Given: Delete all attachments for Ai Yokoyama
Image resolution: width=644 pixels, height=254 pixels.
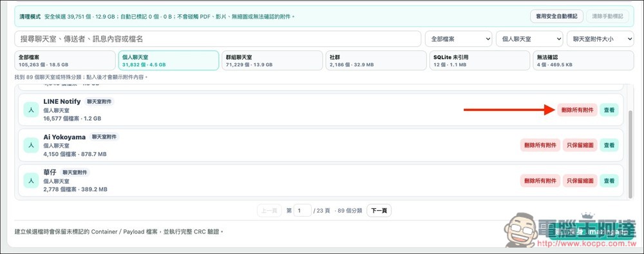Looking at the screenshot, I should pos(540,145).
